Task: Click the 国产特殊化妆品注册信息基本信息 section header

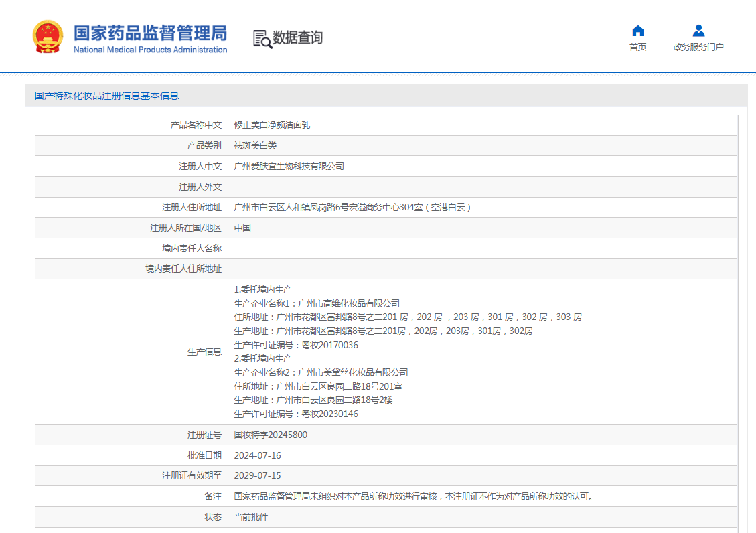Action: pos(107,96)
